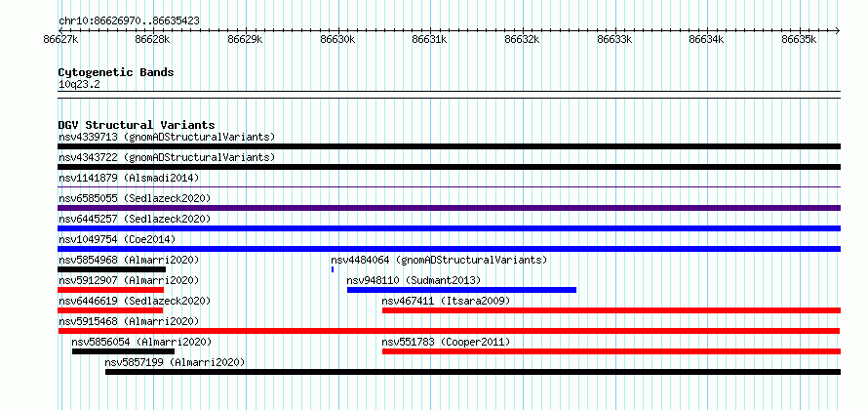
Task: Select the blue bar under nsv6445257
Action: pyautogui.click(x=449, y=228)
